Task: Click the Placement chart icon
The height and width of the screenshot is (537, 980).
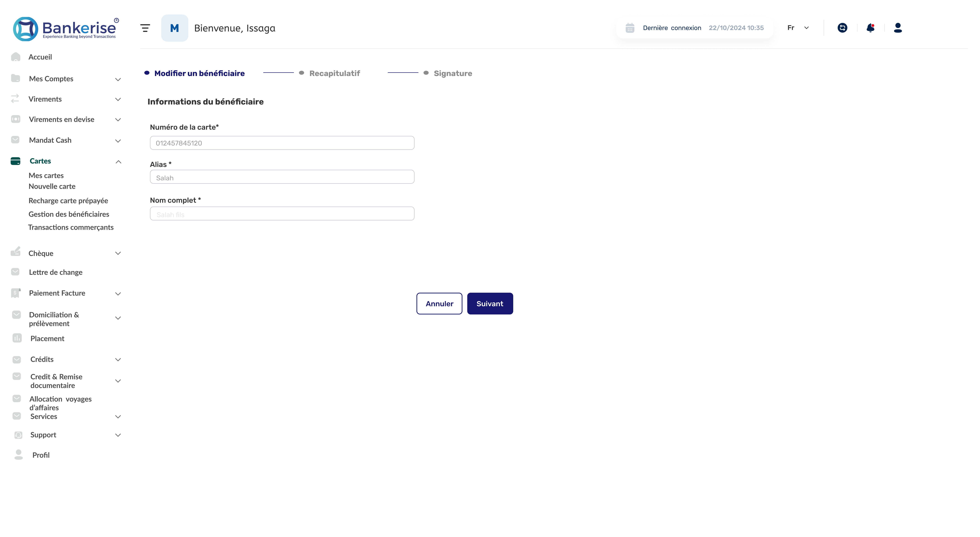Action: 17,338
